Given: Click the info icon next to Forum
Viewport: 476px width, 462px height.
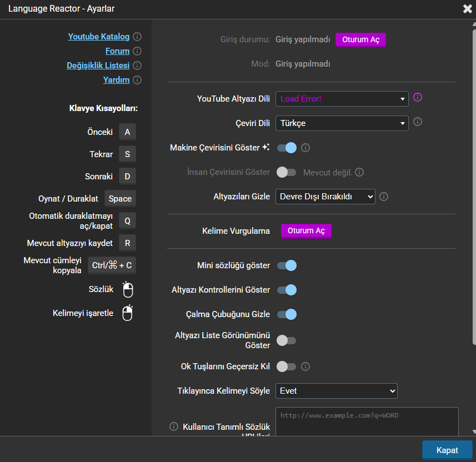Looking at the screenshot, I should 137,51.
